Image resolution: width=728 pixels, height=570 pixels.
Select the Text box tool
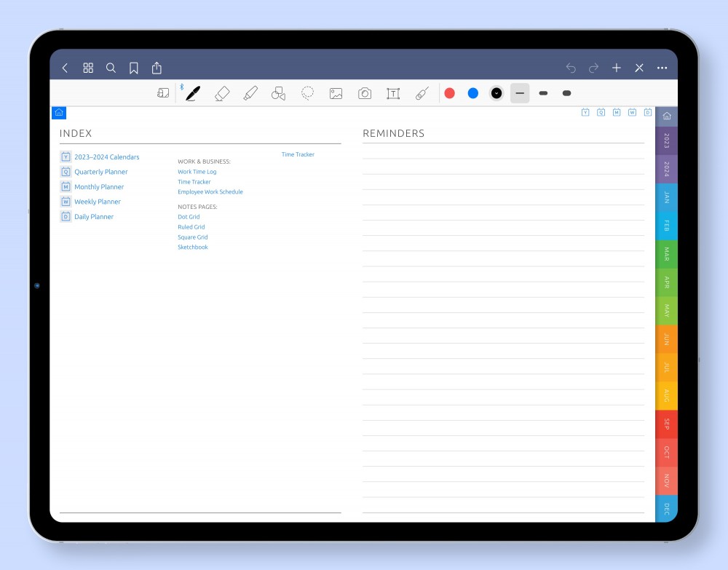tap(393, 94)
